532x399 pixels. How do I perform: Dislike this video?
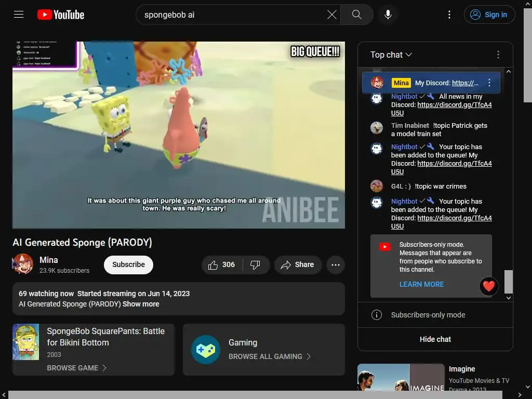pos(256,264)
